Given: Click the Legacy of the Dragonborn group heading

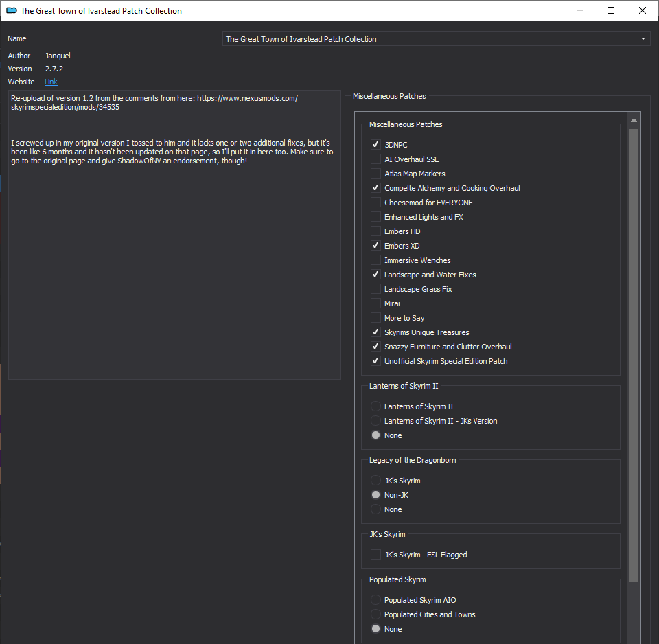Looking at the screenshot, I should click(x=413, y=460).
